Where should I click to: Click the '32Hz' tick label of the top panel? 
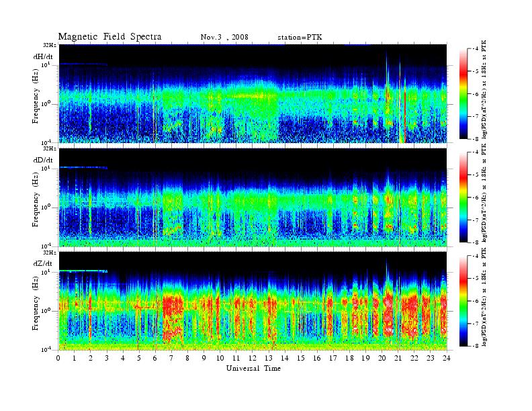click(50, 45)
